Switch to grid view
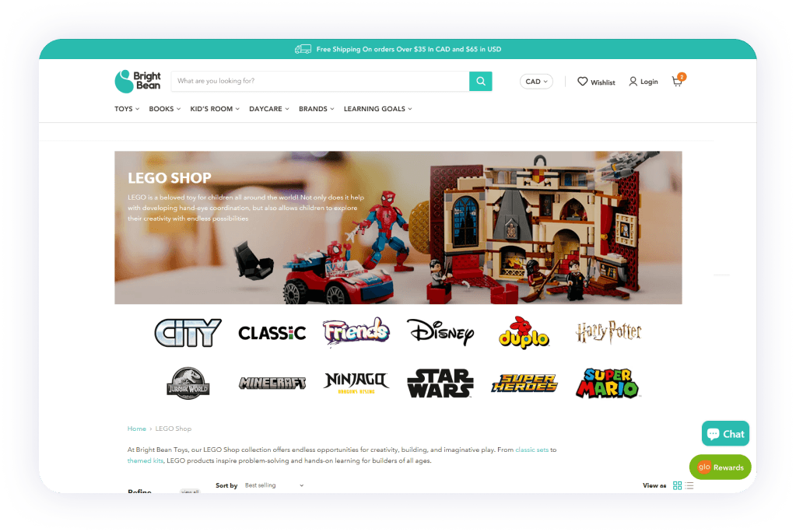The width and height of the screenshot is (796, 532). click(677, 485)
